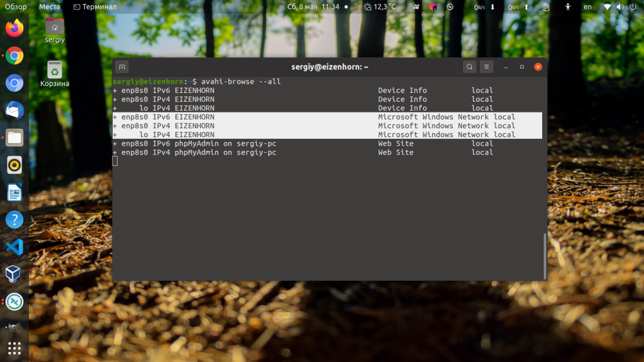644x362 pixels.
Task: Open the Files manager in dock
Action: (x=14, y=138)
